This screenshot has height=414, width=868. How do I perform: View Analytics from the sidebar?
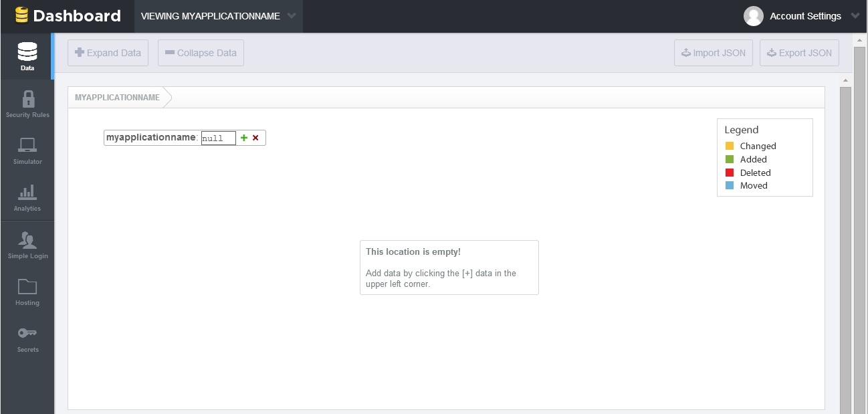tap(27, 197)
